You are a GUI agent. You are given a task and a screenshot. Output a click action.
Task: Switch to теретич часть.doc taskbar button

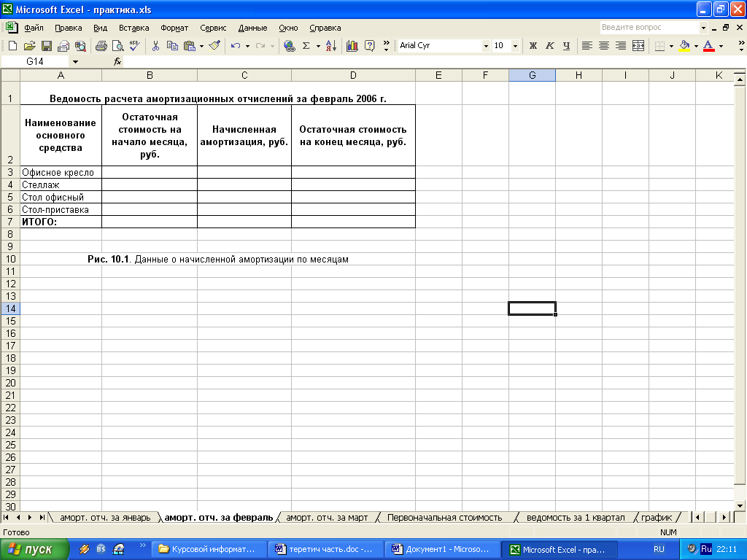coord(326,550)
